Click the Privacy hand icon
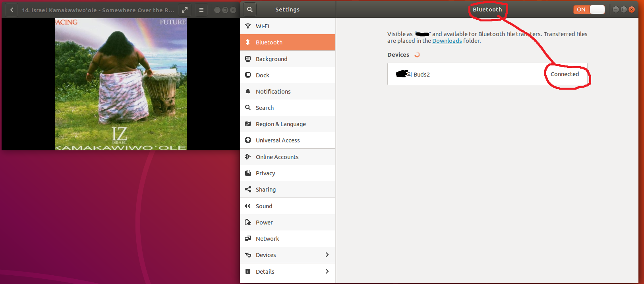 (248, 173)
